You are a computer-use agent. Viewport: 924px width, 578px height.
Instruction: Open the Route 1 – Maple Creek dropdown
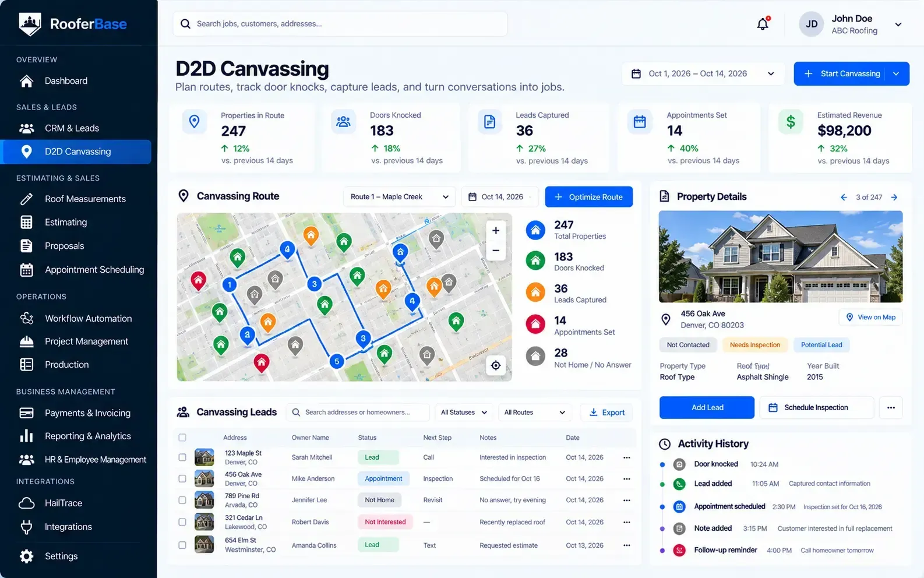[x=400, y=197]
